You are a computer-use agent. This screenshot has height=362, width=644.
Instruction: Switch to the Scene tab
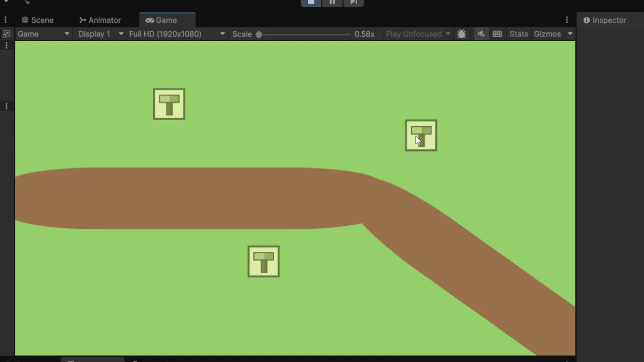[37, 20]
